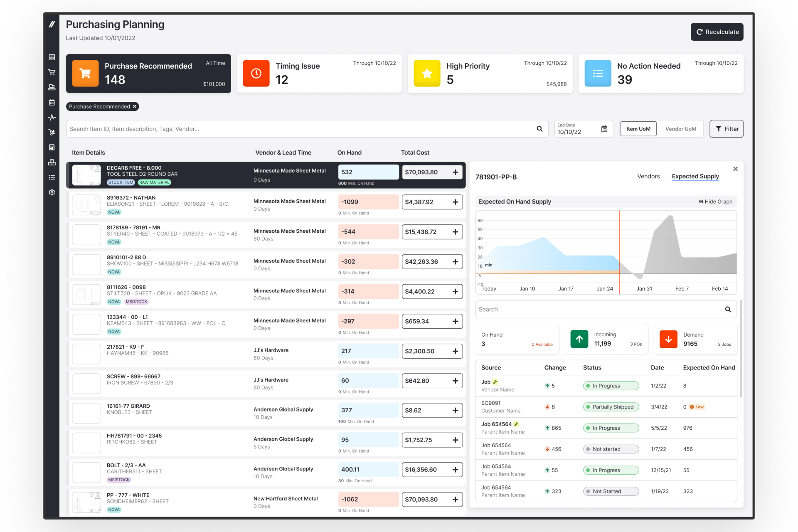Open the End Date calendar picker
The height and width of the screenshot is (532, 798).
(604, 129)
